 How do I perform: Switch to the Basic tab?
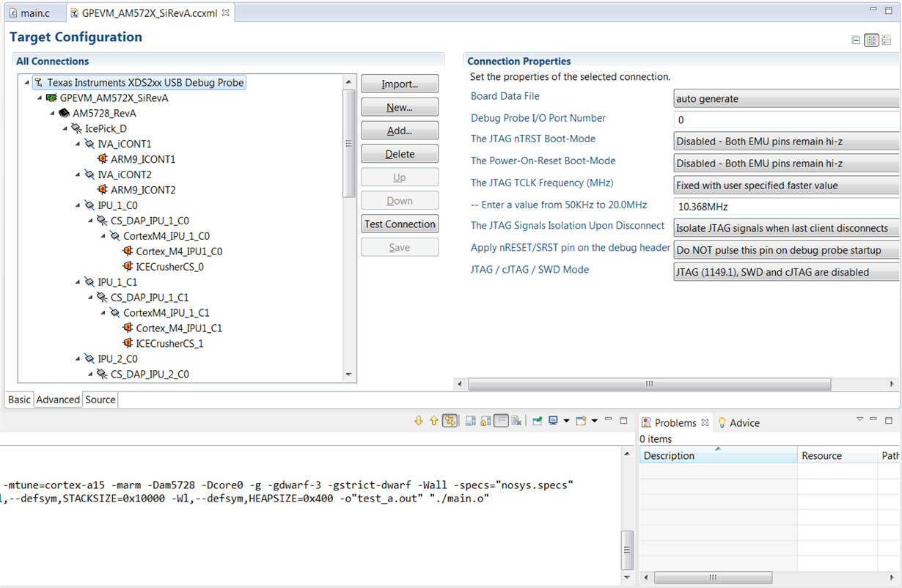[20, 400]
